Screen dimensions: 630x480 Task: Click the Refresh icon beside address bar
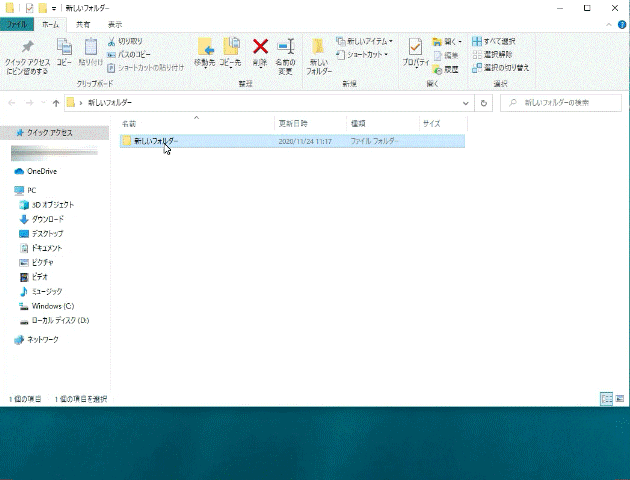(x=484, y=103)
